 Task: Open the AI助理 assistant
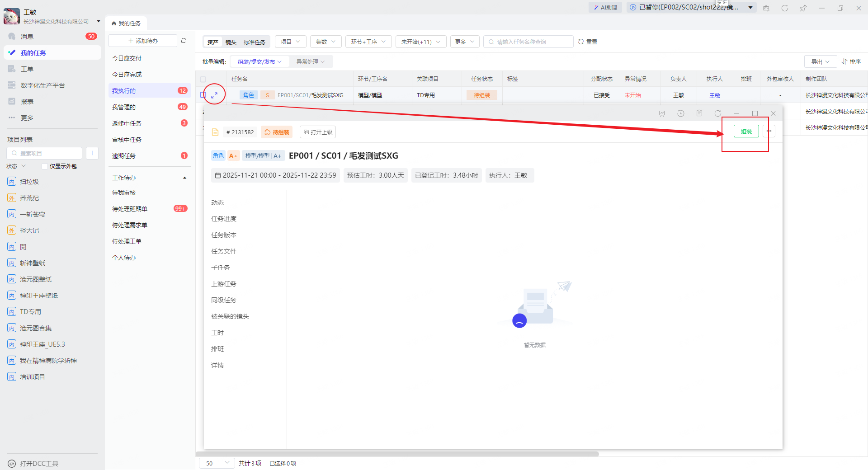click(605, 7)
